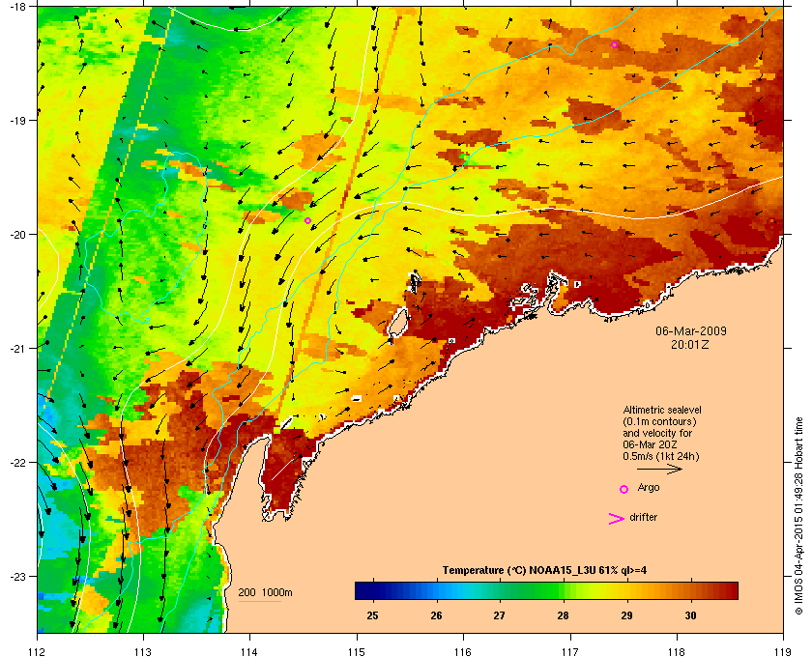Screen dimensions: 812x657
Task: Click the 'drifter' legend label
Action: 643,517
